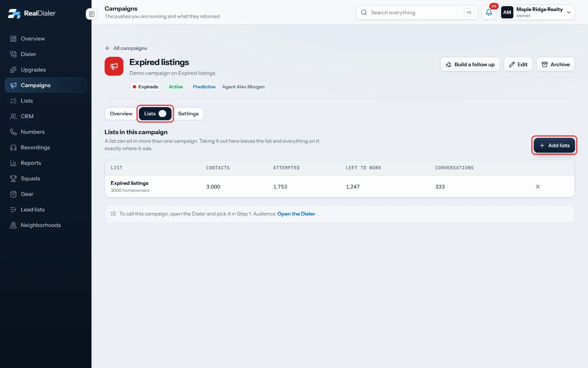Click the Predictive mode badge

pos(204,87)
